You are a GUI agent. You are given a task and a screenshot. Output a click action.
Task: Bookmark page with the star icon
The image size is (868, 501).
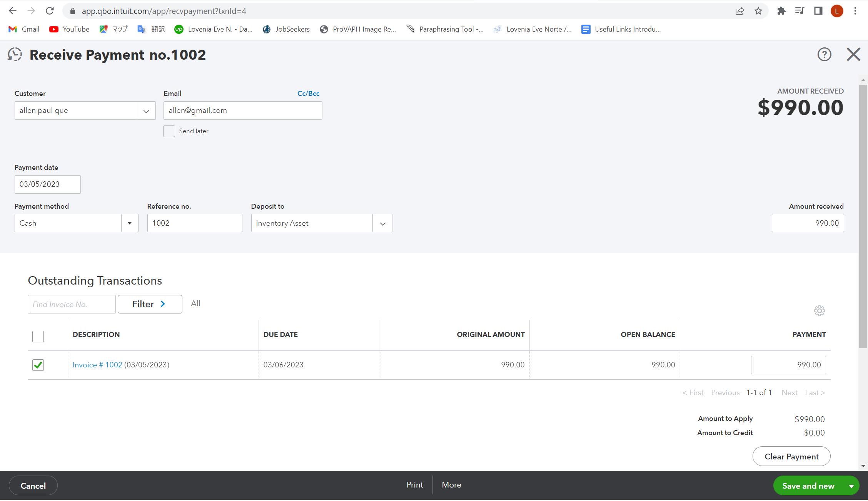758,11
